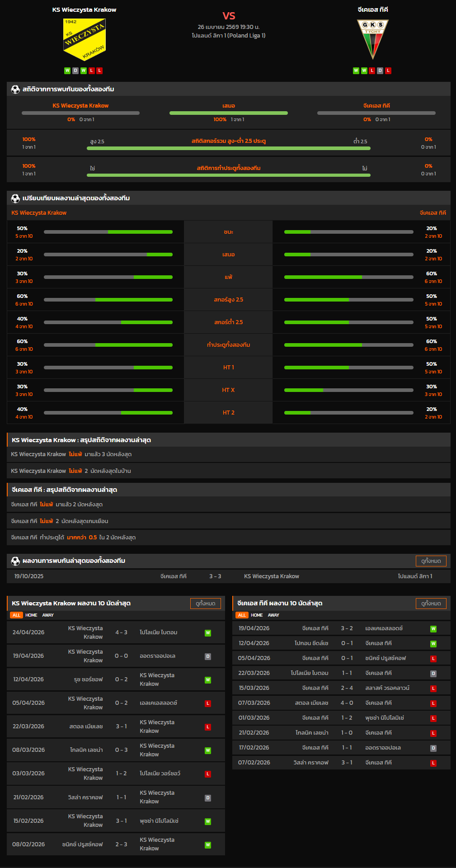Screen dimensions: 456x868
Task: Open the 19/10/2025 head-to-head match row
Action: 228,576
